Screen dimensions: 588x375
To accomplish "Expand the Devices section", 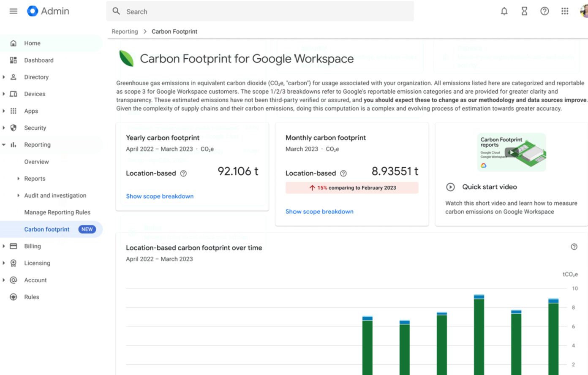I will click(4, 94).
